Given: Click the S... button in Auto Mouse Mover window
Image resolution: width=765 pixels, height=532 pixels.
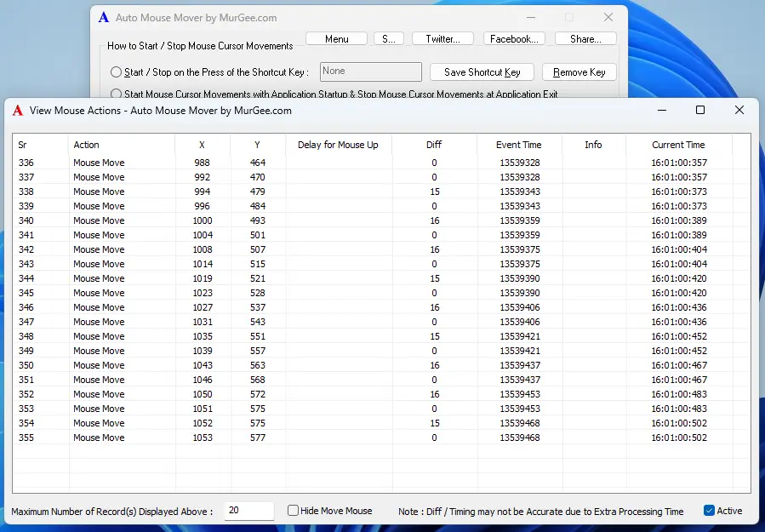Looking at the screenshot, I should [x=388, y=39].
